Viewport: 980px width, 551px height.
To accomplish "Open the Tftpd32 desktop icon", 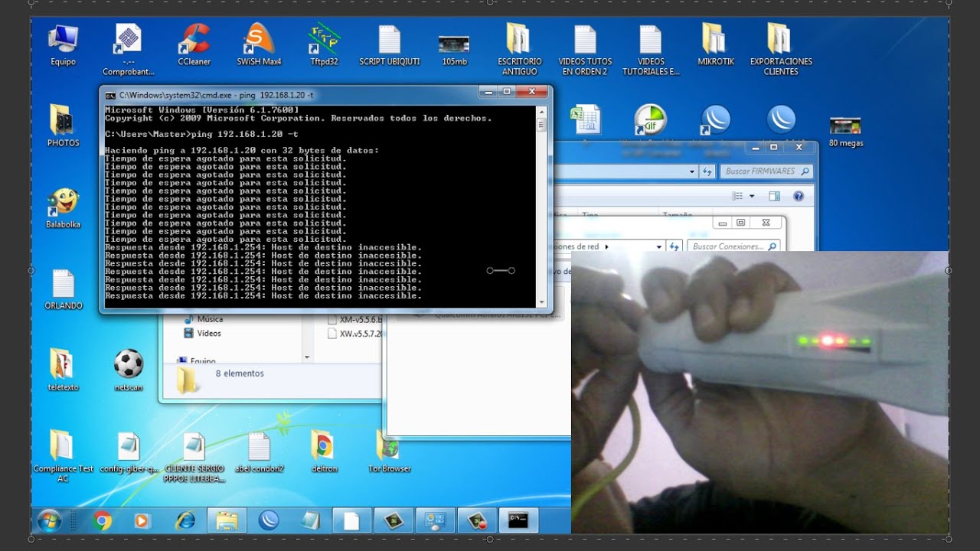I will point(324,44).
